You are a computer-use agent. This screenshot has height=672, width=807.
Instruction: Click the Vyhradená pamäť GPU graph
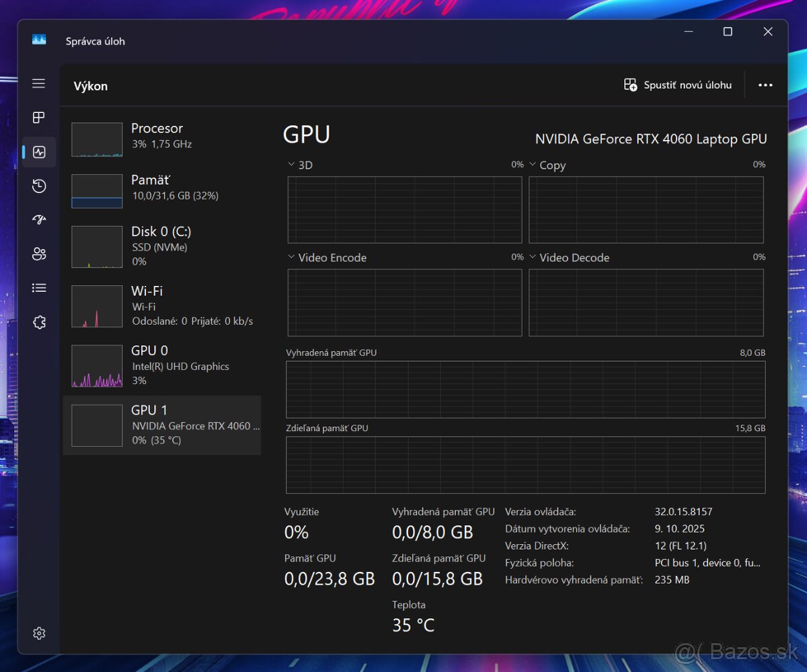pos(526,389)
